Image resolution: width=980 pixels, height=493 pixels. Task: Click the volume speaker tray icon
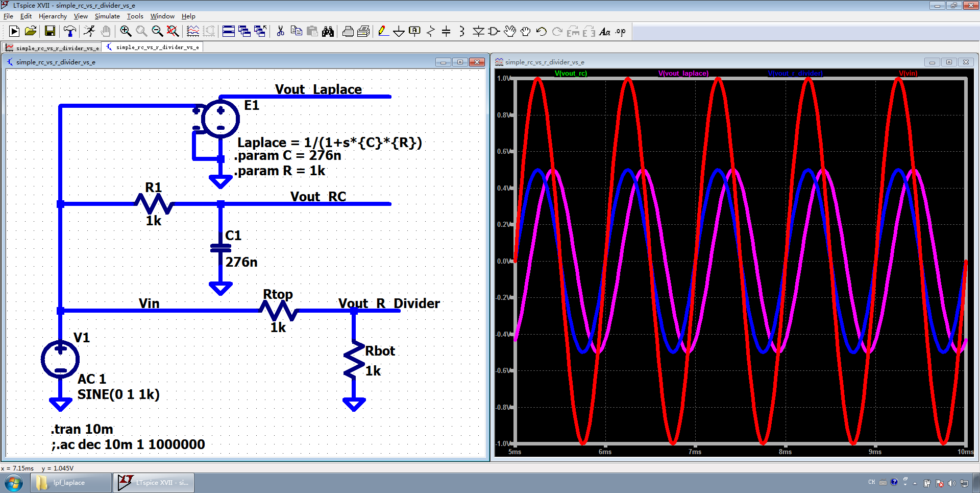951,483
